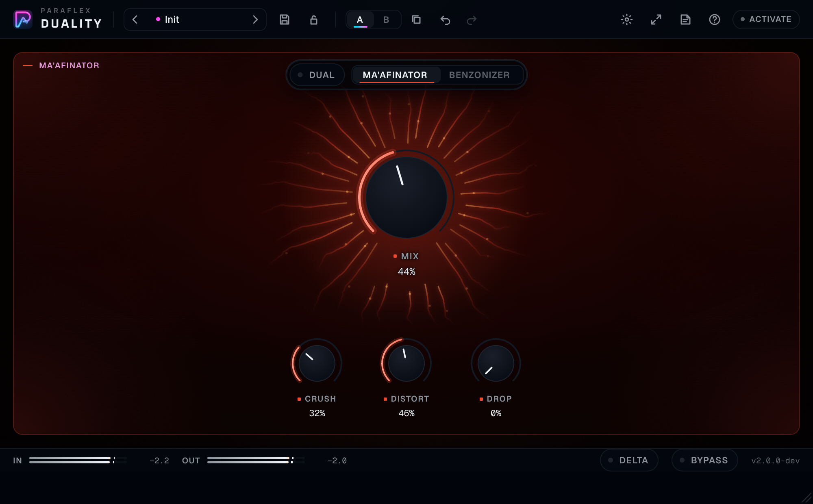Click the v2.0.0-dev version text
Viewport: 813px width, 504px height.
tap(775, 461)
